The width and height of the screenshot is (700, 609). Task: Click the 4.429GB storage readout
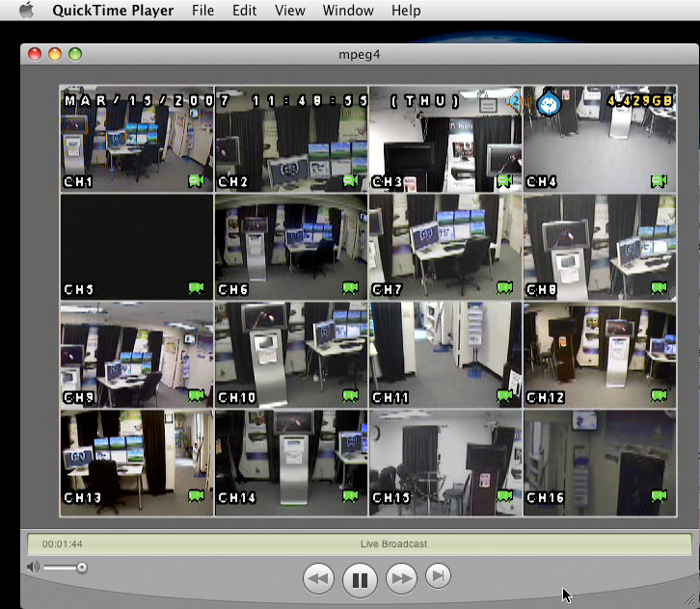coord(640,101)
